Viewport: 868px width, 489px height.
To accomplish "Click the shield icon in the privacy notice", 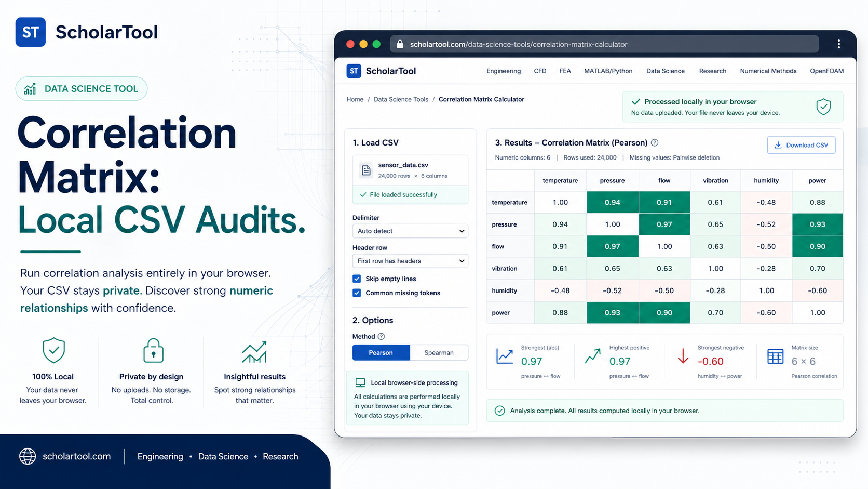I will click(823, 107).
